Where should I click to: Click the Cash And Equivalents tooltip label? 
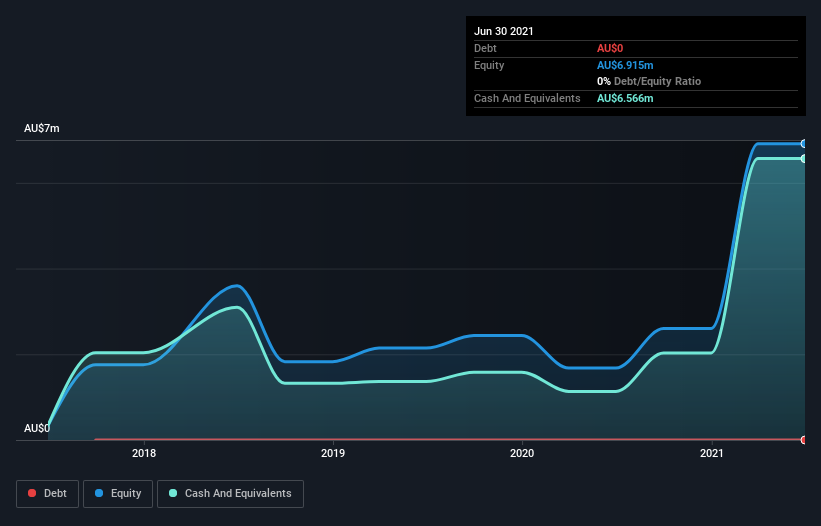point(527,98)
